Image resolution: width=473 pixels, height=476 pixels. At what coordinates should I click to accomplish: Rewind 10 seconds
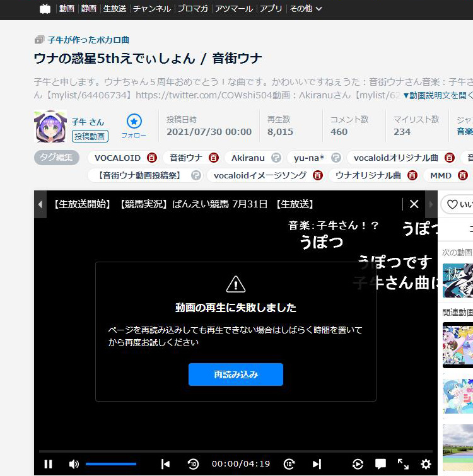click(193, 464)
